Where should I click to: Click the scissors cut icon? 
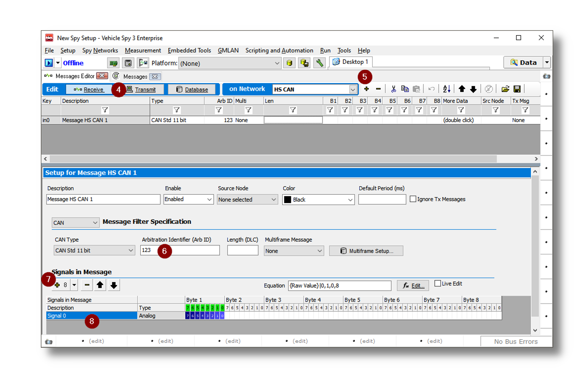click(x=394, y=89)
